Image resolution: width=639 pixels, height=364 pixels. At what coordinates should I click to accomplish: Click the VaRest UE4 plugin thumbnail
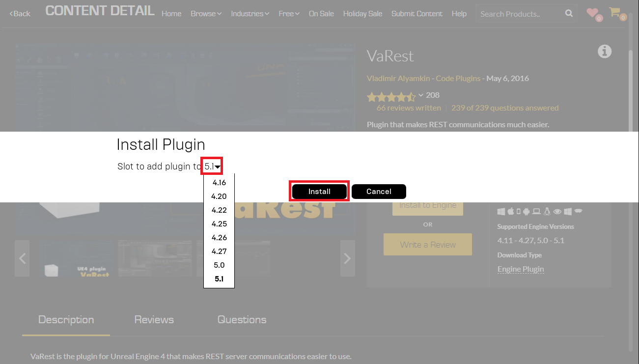[x=76, y=258]
